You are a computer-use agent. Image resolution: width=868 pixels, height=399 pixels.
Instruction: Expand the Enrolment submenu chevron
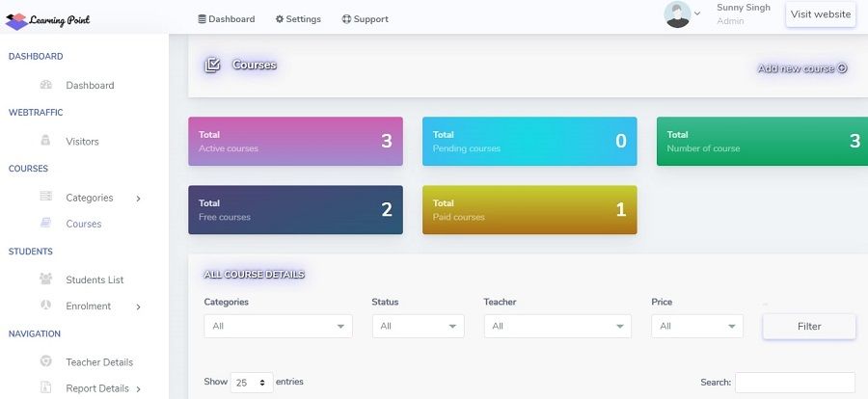[138, 306]
